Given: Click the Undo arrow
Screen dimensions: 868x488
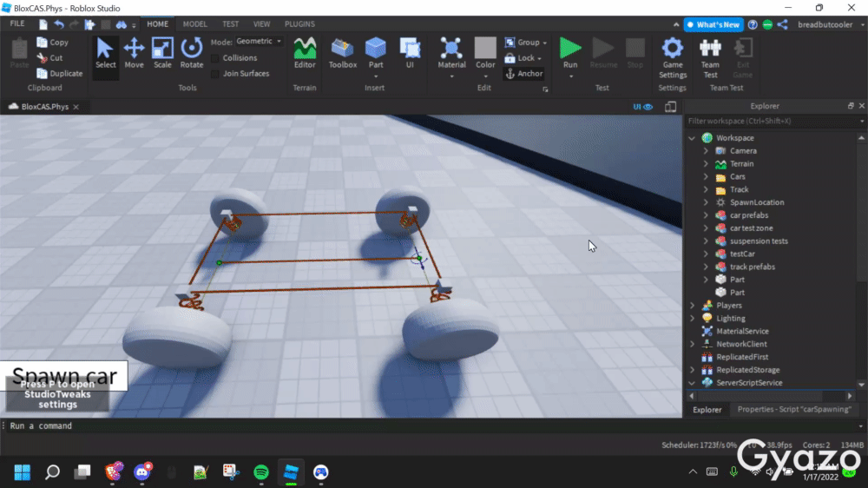Looking at the screenshot, I should (59, 24).
